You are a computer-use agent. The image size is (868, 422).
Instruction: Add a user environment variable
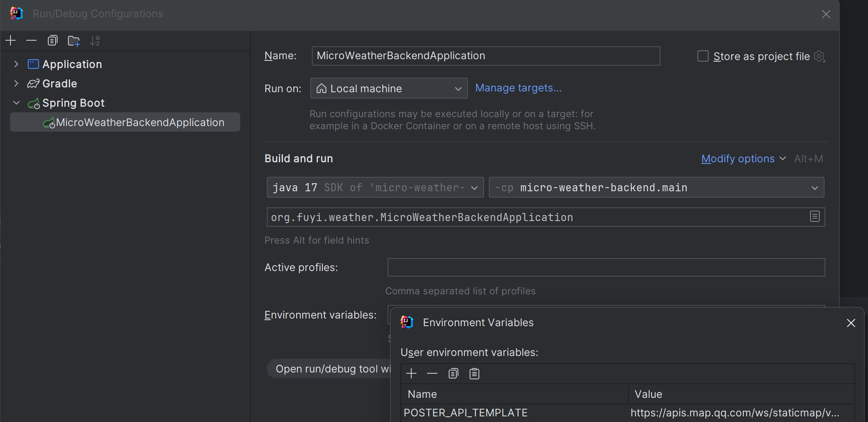411,374
